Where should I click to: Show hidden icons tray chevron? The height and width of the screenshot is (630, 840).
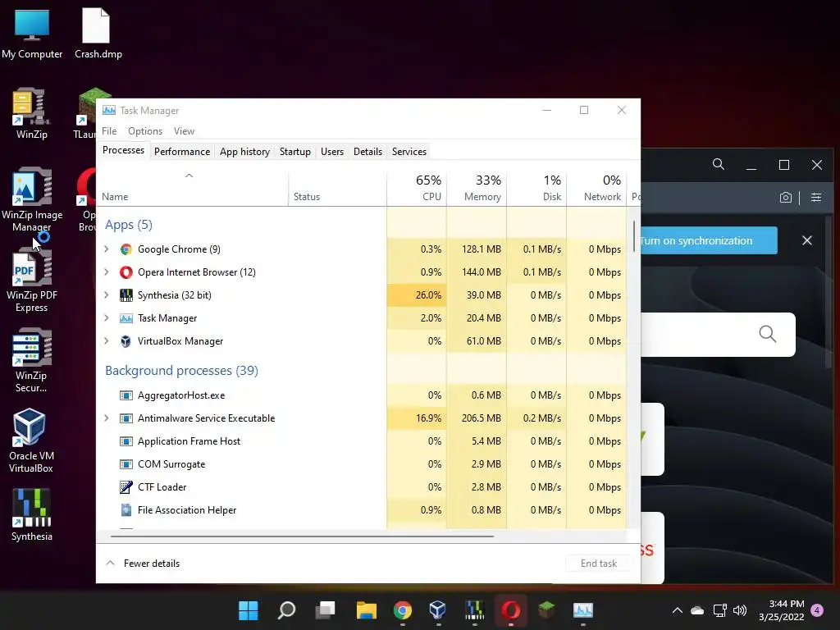pyautogui.click(x=677, y=610)
